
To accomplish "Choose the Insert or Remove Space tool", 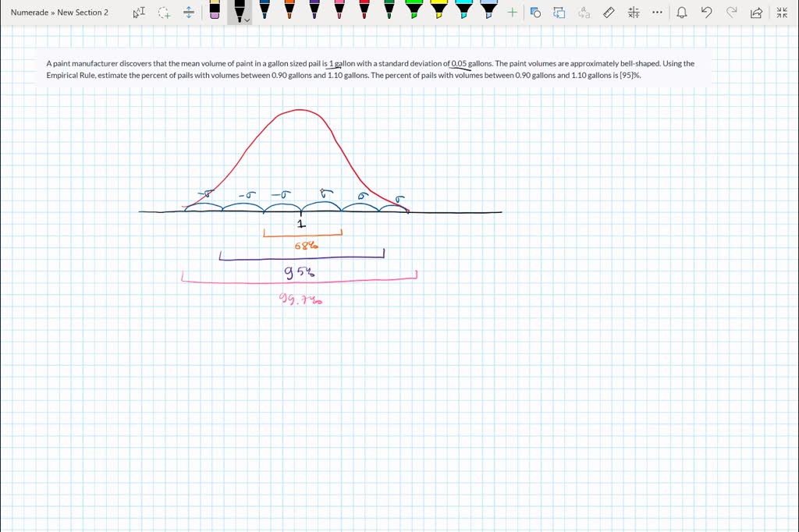I will pyautogui.click(x=189, y=12).
